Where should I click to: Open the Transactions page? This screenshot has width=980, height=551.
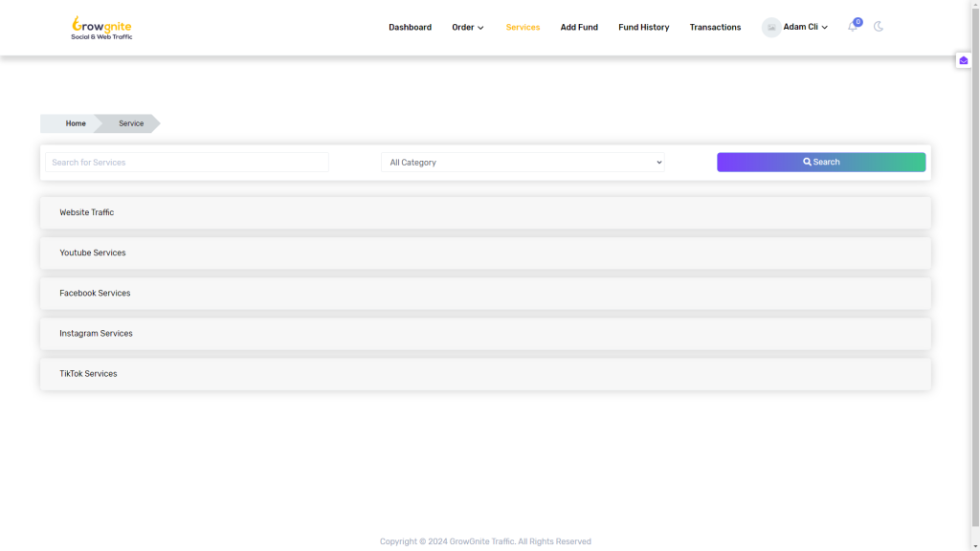point(715,28)
